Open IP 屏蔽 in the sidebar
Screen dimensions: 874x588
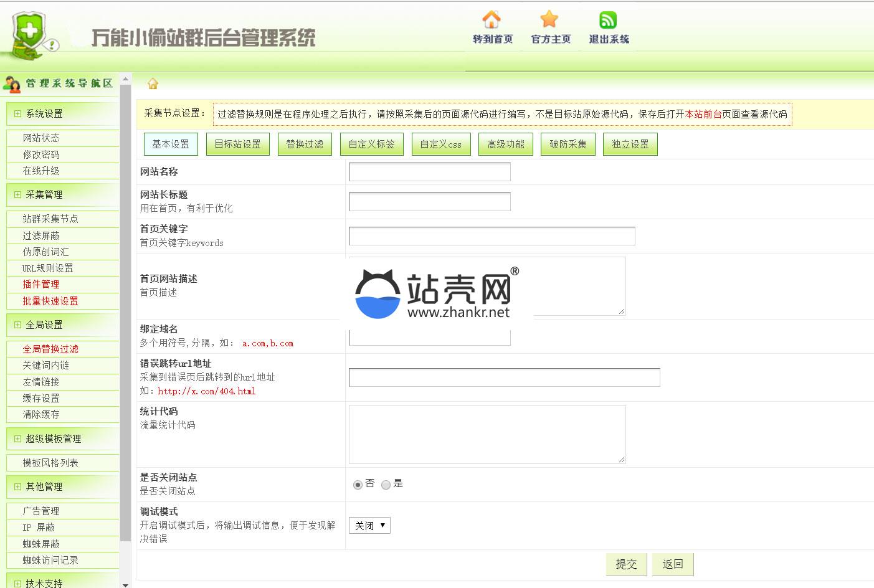coord(39,527)
